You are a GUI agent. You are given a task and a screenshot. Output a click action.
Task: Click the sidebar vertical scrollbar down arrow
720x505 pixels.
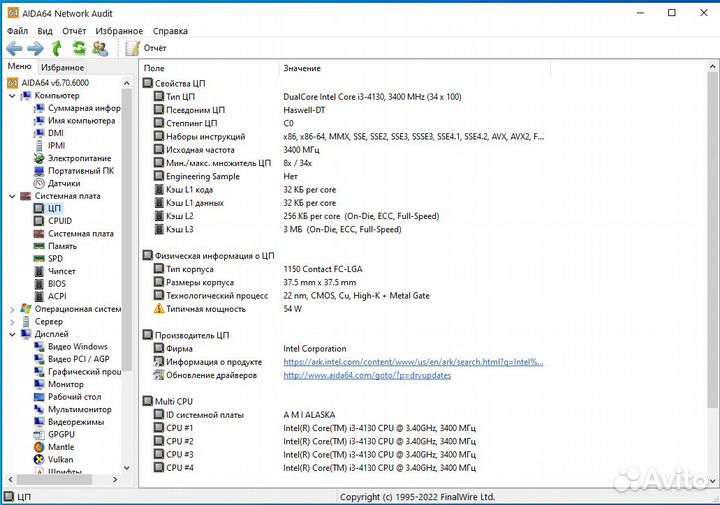(127, 468)
